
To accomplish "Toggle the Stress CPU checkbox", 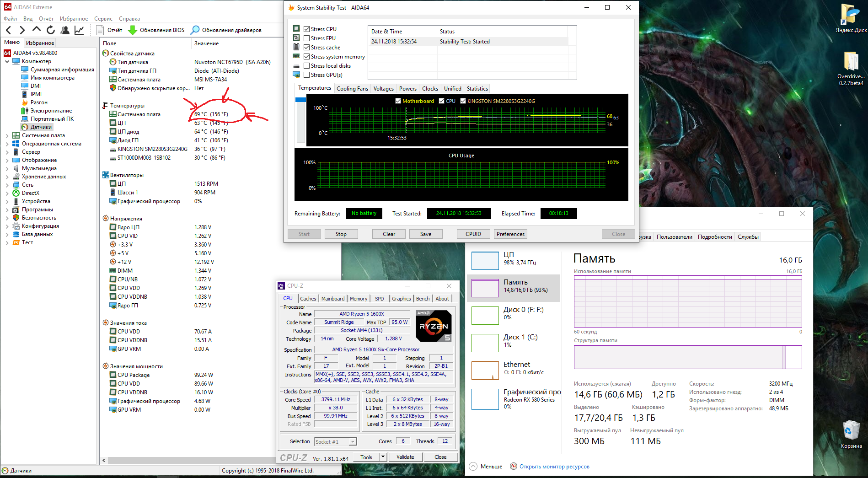I will click(307, 29).
